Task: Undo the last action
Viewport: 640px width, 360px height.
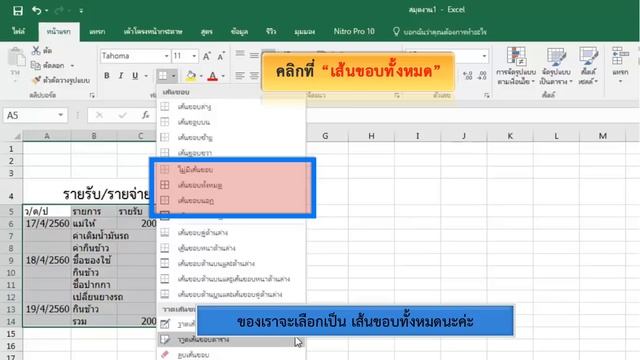Action: pyautogui.click(x=36, y=11)
